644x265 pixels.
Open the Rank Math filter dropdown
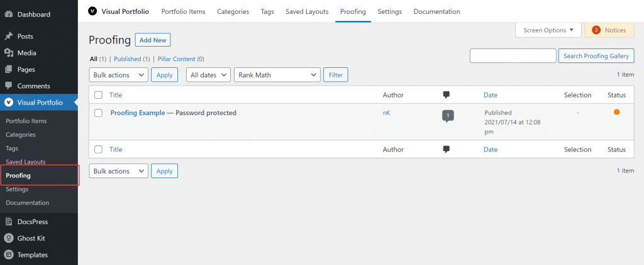point(277,75)
